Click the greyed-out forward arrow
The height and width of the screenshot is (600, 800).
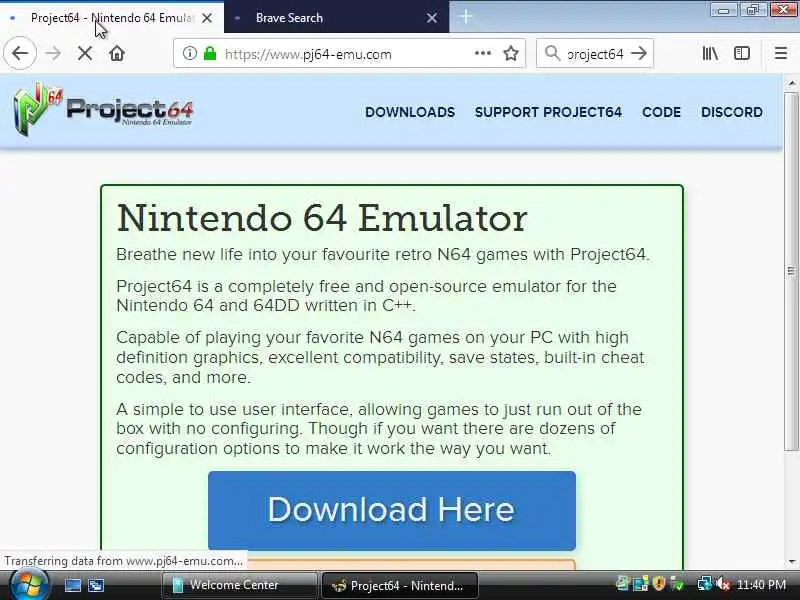[53, 53]
